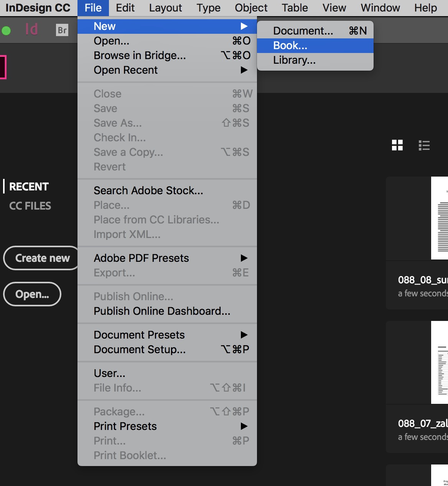Select Open... in File menu
The width and height of the screenshot is (448, 486).
coord(167,41)
